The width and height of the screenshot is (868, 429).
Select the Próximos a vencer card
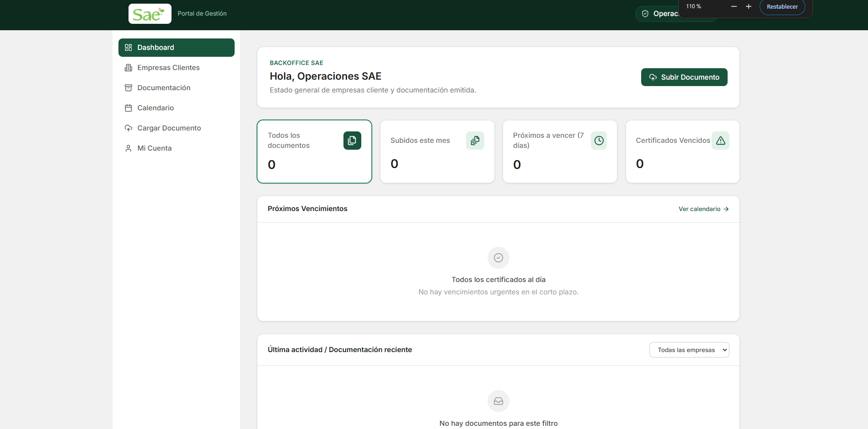click(560, 152)
